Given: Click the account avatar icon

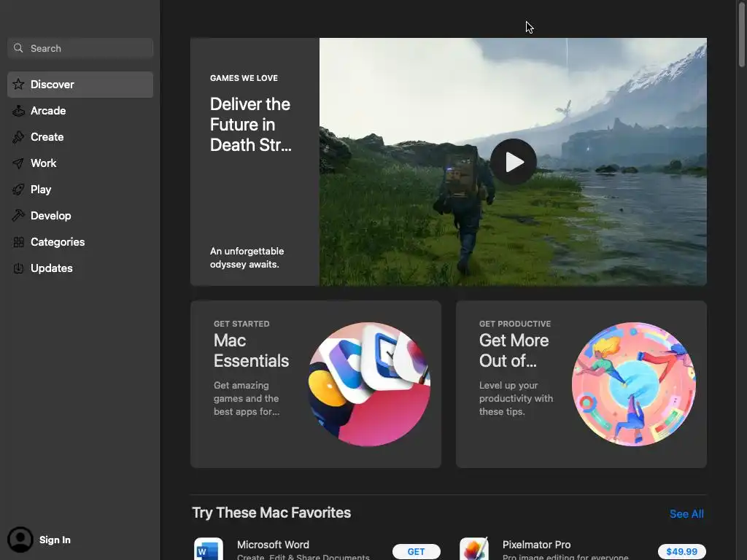Looking at the screenshot, I should pyautogui.click(x=20, y=540).
